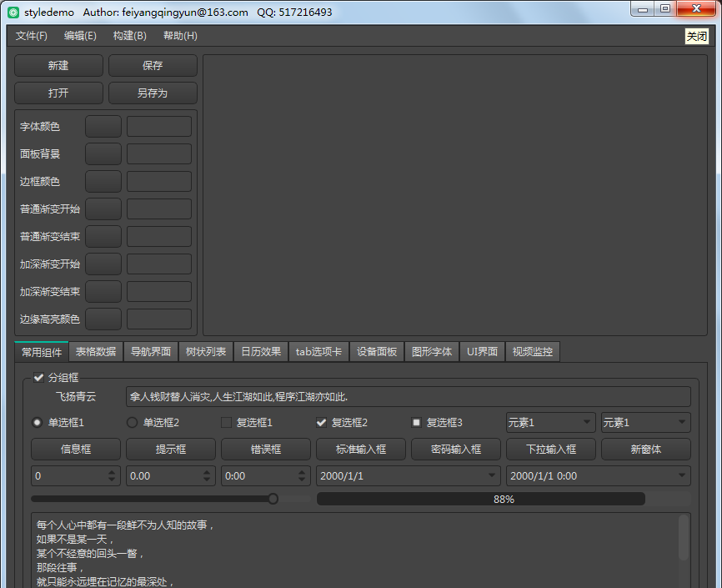The width and height of the screenshot is (722, 588).
Task: Click the styledemo app icon in title bar
Action: [x=13, y=13]
